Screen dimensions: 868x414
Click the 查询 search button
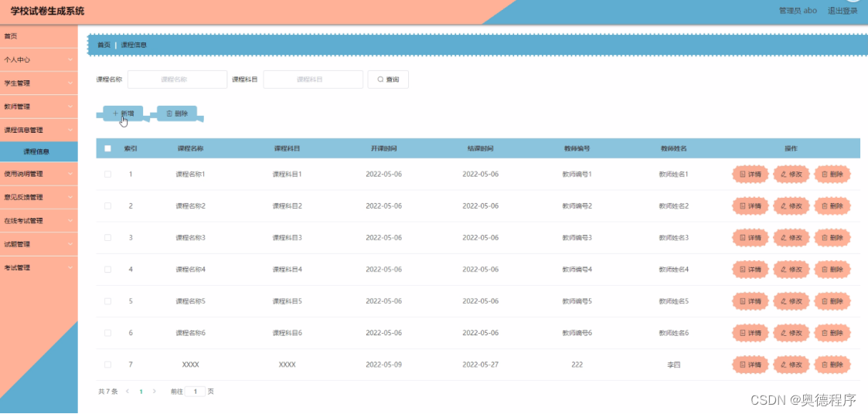(x=388, y=79)
